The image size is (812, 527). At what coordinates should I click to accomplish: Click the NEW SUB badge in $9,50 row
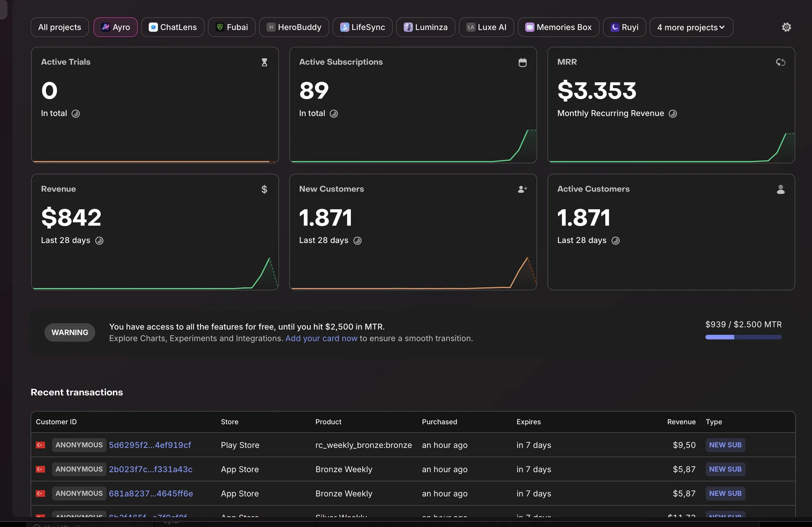725,445
